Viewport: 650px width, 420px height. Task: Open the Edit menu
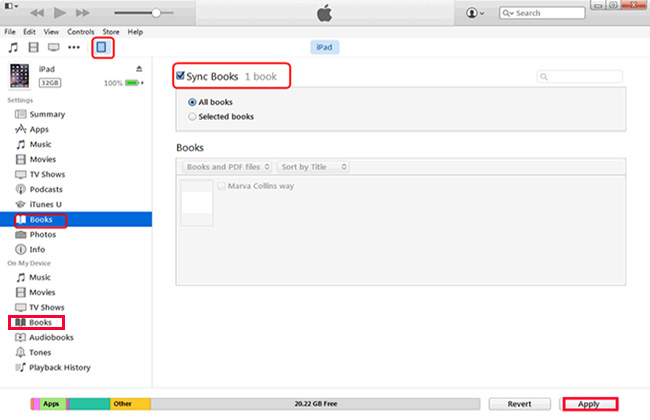tap(29, 32)
